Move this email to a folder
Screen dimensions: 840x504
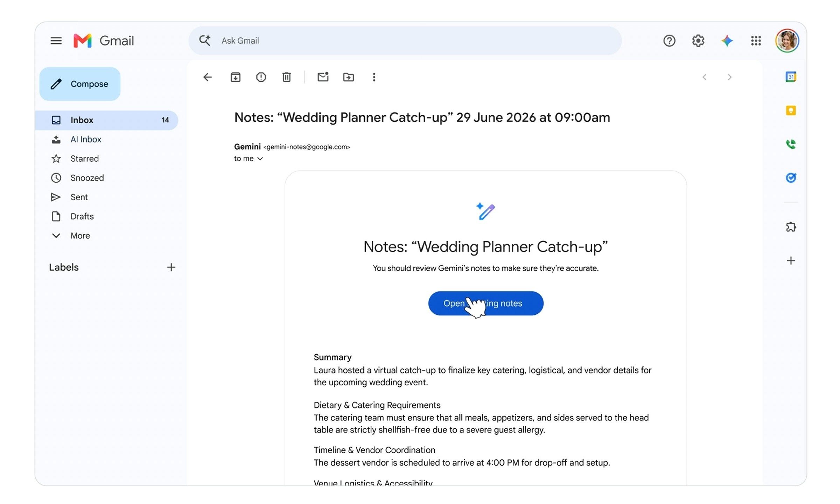tap(348, 77)
